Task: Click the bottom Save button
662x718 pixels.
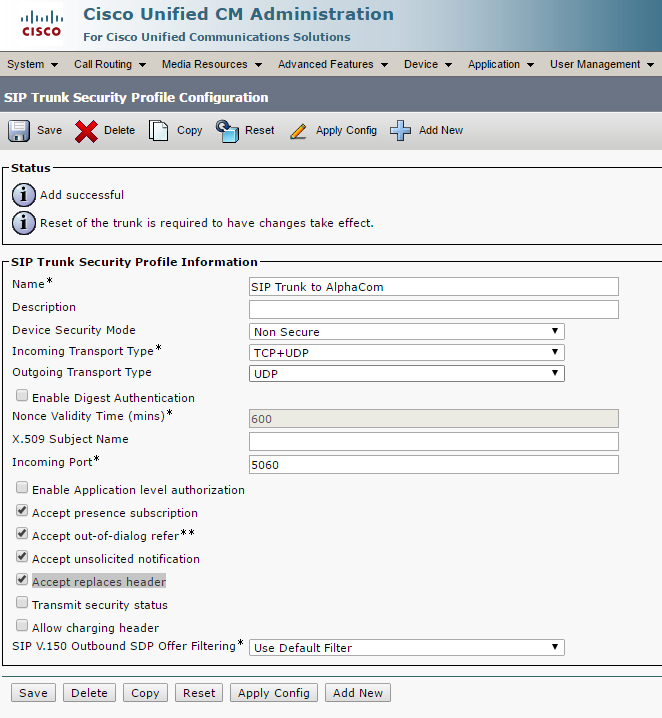Action: click(x=33, y=693)
